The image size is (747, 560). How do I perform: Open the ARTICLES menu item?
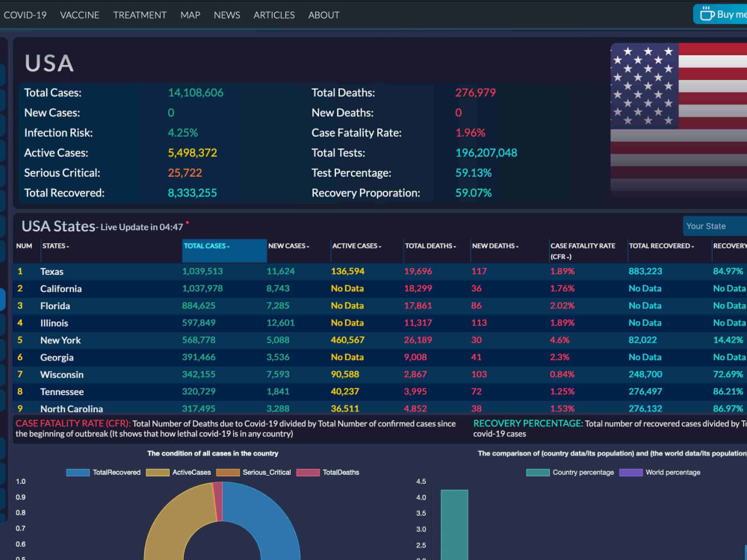tap(274, 15)
